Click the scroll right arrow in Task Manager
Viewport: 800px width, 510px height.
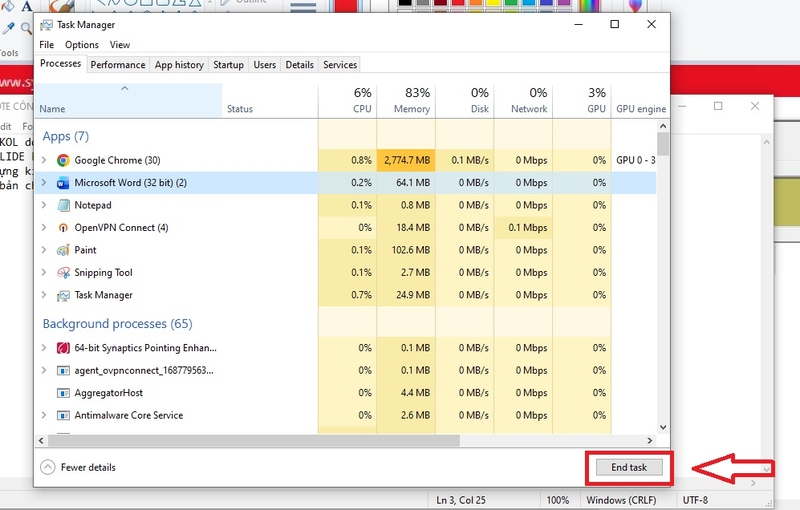649,441
